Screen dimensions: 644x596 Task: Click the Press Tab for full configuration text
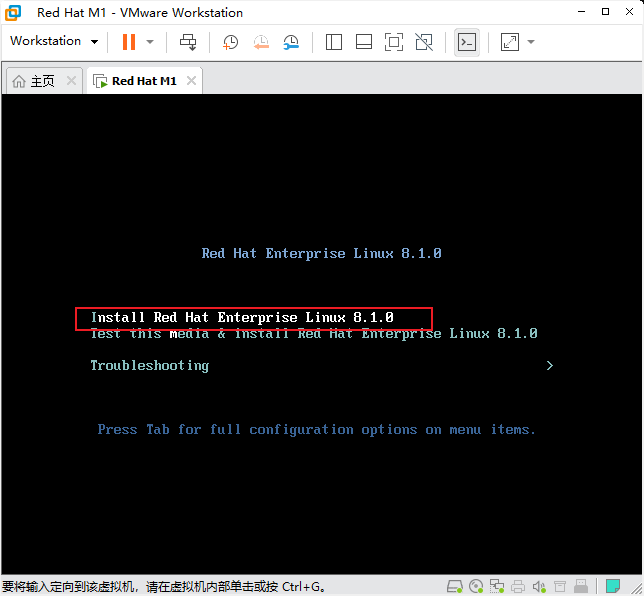(x=317, y=430)
